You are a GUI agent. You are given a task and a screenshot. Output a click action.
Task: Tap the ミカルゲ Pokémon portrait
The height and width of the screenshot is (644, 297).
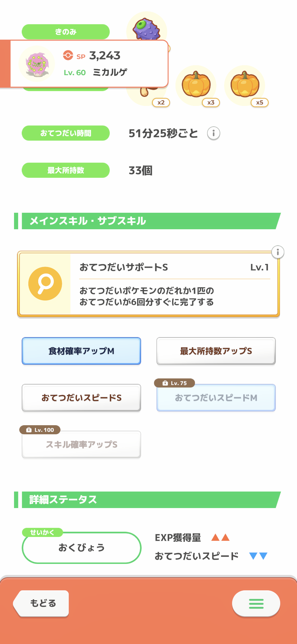37,64
